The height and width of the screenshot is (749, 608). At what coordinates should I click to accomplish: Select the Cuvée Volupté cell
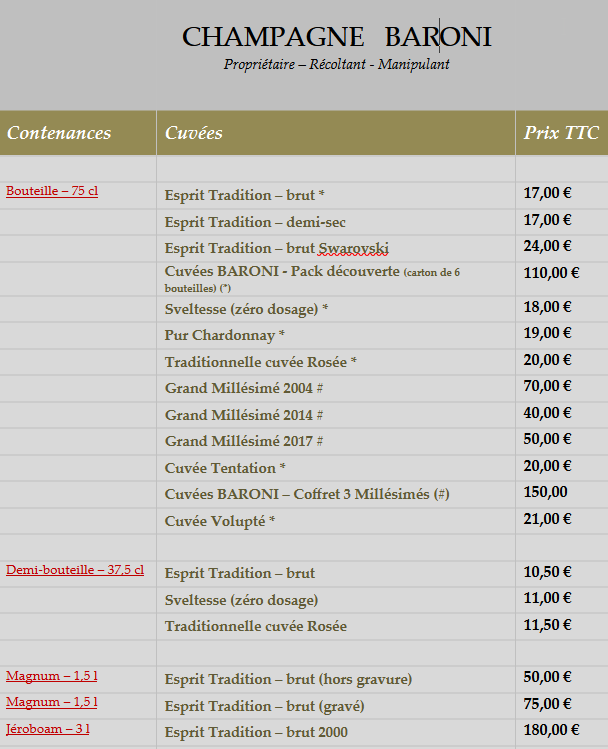click(x=220, y=520)
